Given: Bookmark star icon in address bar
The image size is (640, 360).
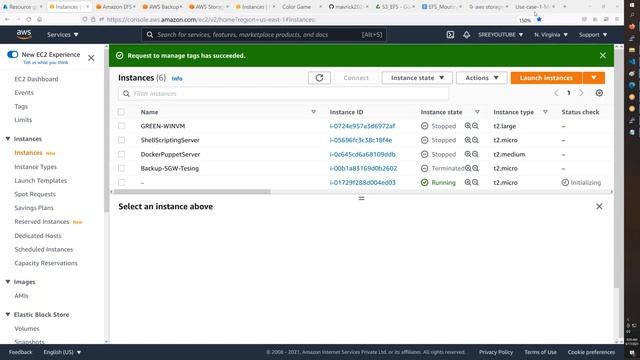Looking at the screenshot, I should 539,19.
